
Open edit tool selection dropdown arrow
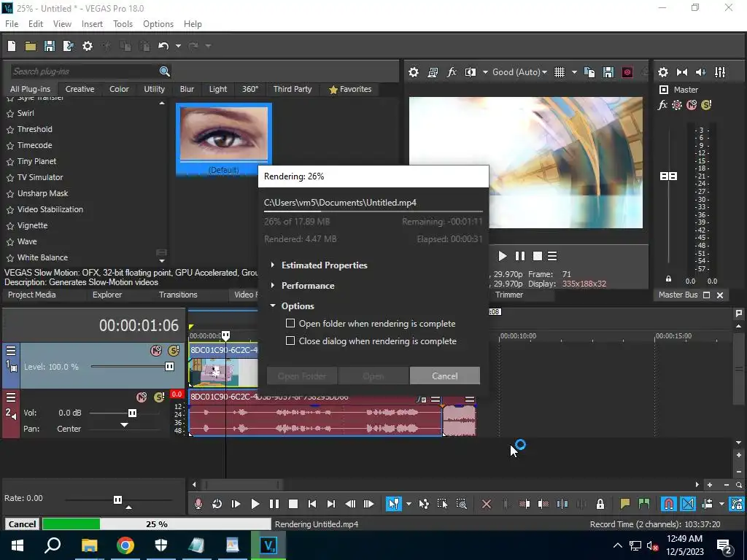click(x=409, y=504)
